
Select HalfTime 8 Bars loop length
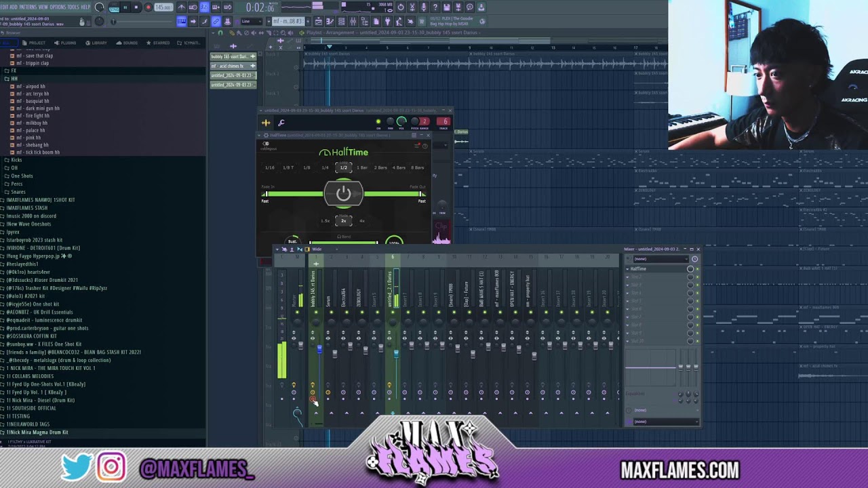pyautogui.click(x=417, y=167)
